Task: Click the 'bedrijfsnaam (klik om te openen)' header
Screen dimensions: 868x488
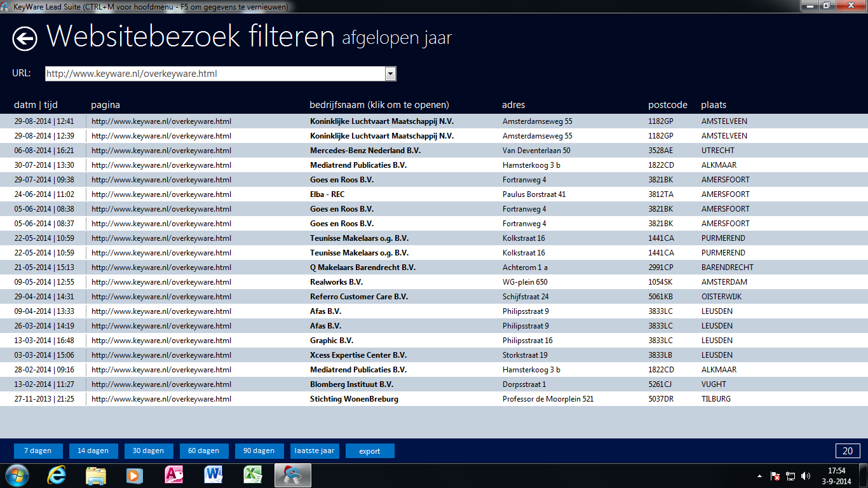Action: click(x=379, y=105)
